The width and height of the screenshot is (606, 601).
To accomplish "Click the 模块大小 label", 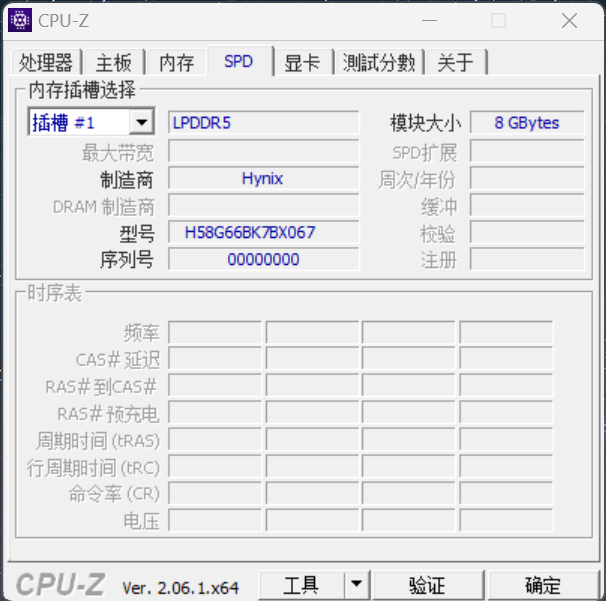I will coord(426,123).
